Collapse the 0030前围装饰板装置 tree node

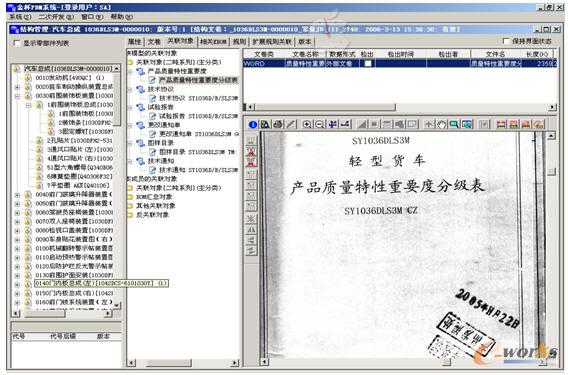click(x=17, y=96)
